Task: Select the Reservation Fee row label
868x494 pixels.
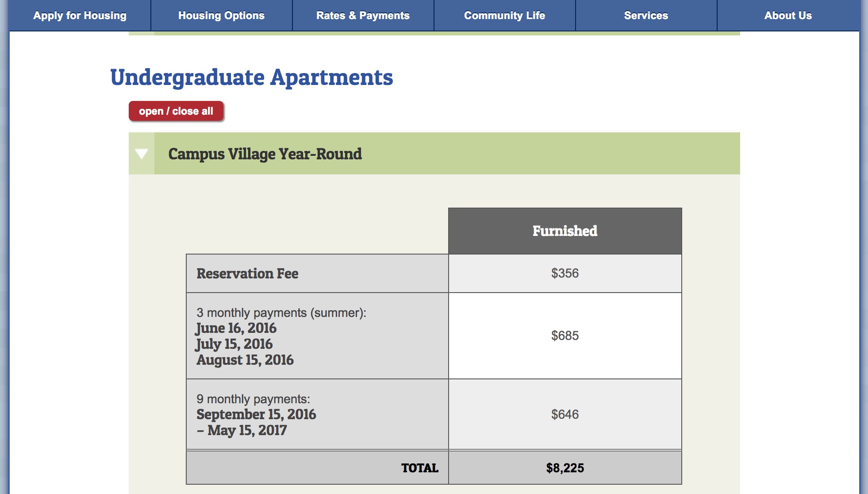Action: coord(247,274)
